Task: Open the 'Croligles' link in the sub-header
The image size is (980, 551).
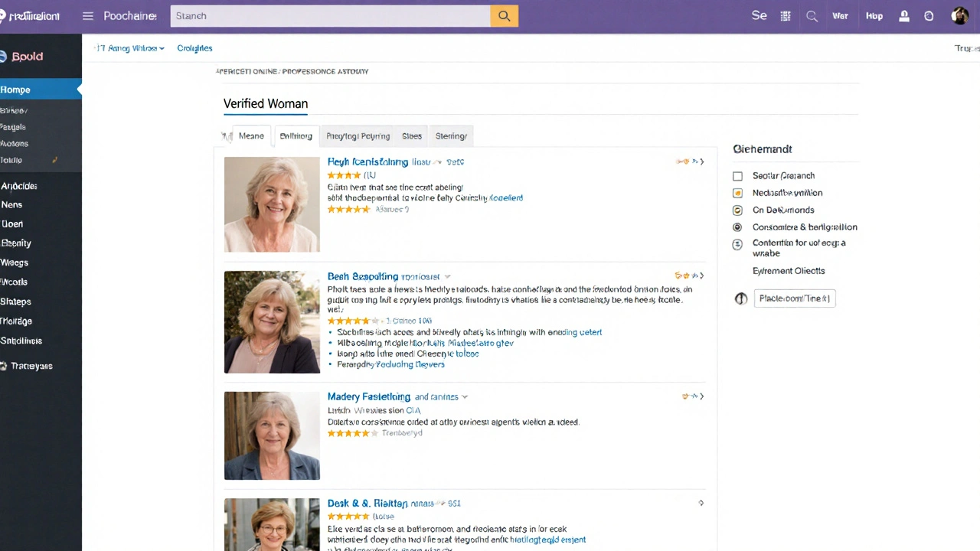Action: [x=194, y=47]
